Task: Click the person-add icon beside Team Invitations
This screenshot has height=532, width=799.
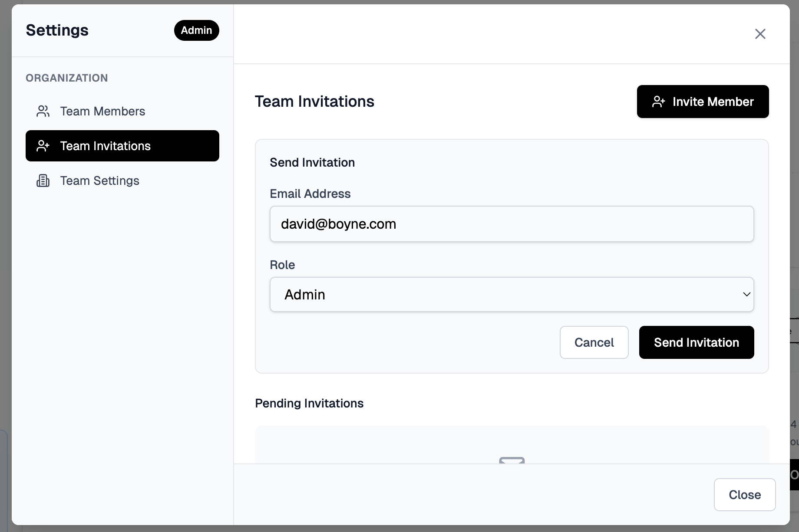Action: coord(43,146)
